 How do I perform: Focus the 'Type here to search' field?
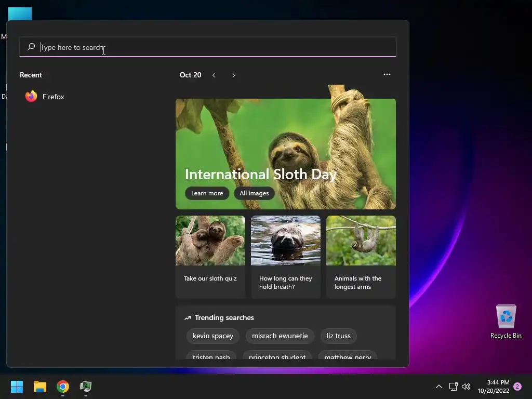[208, 47]
